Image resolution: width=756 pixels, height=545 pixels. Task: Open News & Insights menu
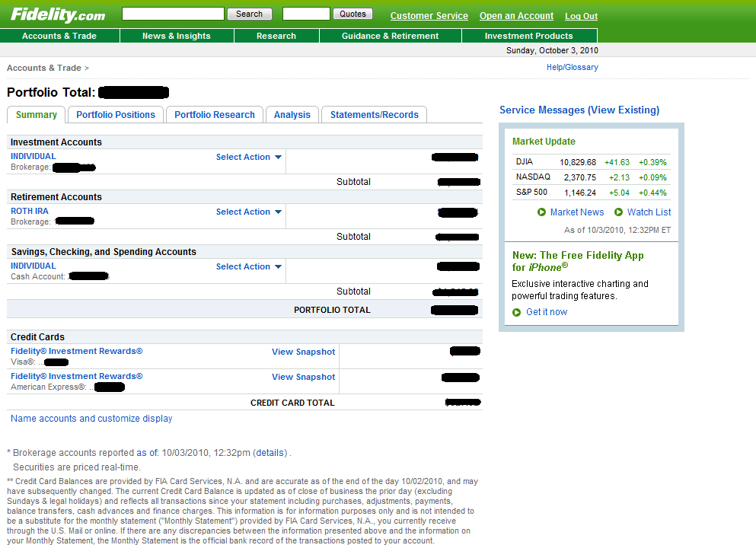coord(177,36)
